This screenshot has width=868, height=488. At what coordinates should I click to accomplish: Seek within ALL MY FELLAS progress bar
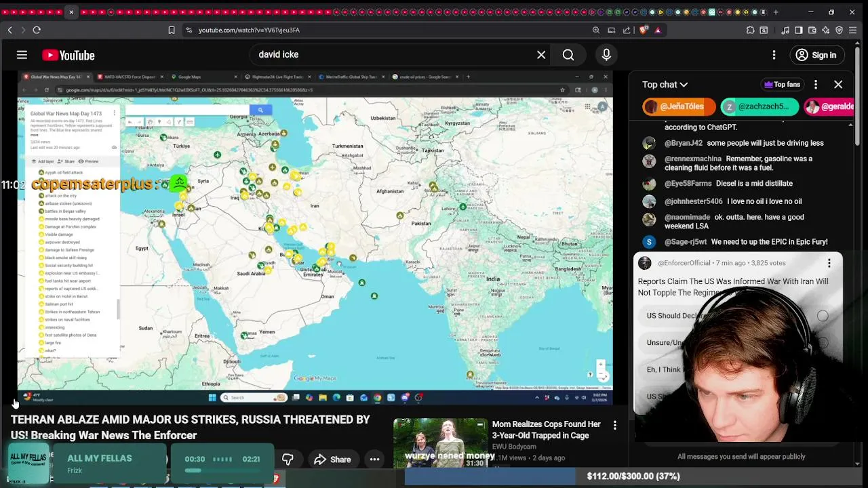point(222,470)
